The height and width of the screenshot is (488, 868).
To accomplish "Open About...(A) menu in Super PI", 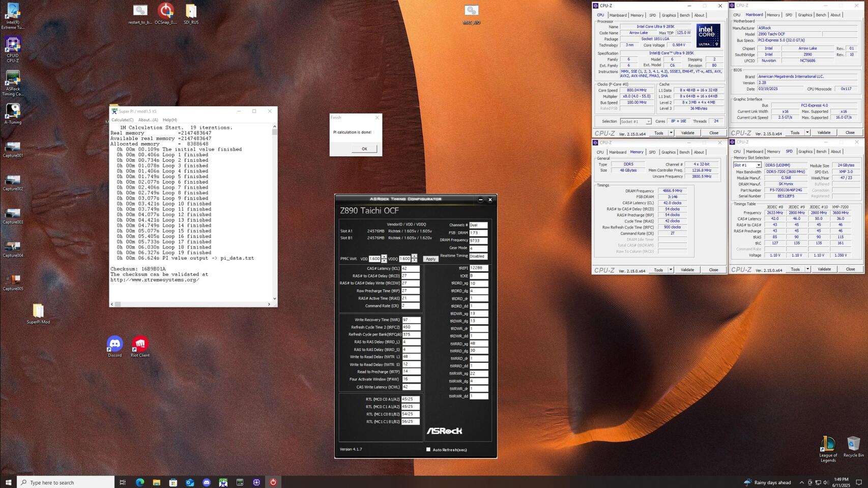I will [148, 120].
